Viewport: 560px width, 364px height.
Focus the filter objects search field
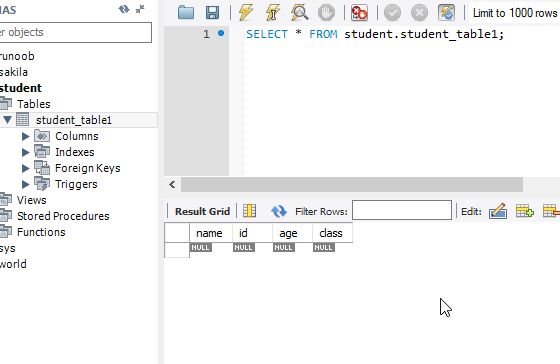75,33
